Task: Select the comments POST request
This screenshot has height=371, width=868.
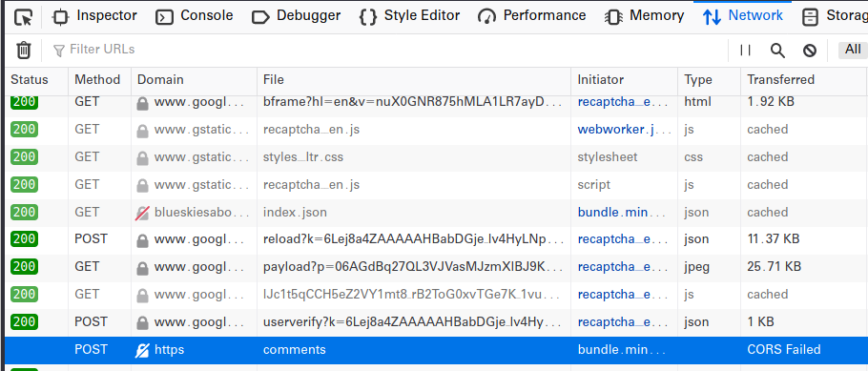Action: [436, 350]
